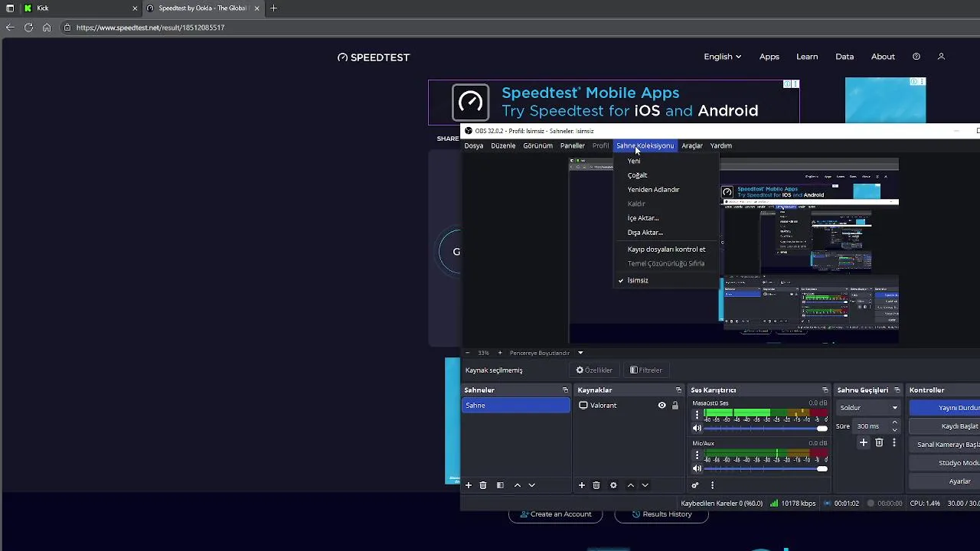Open scene filters icon in Sahneler toolbar
Screen dimensions: 980x551
(x=500, y=485)
